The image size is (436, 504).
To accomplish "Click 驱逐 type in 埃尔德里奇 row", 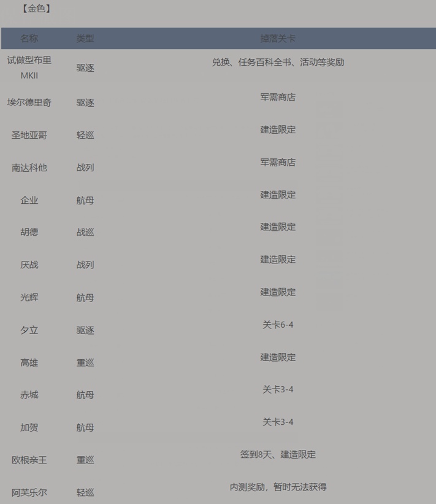I will coord(85,103).
